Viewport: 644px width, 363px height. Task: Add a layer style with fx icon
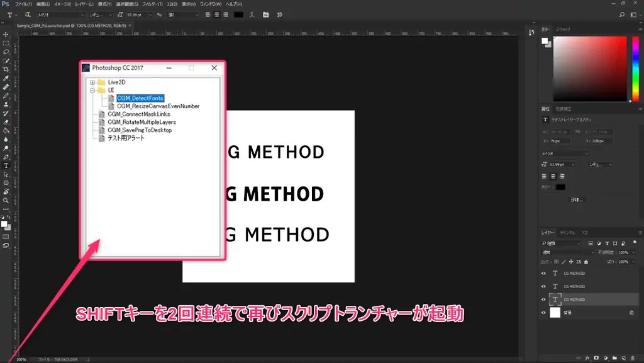point(587,358)
